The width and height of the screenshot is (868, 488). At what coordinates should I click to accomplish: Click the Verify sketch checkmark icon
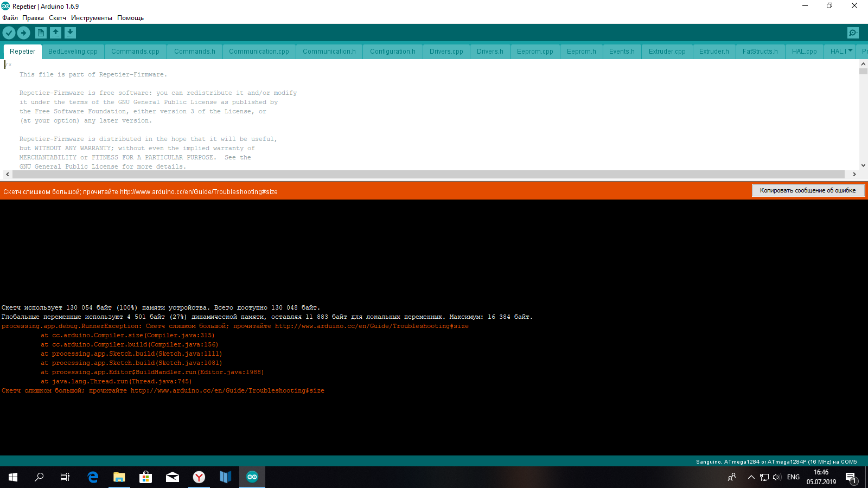(x=9, y=33)
